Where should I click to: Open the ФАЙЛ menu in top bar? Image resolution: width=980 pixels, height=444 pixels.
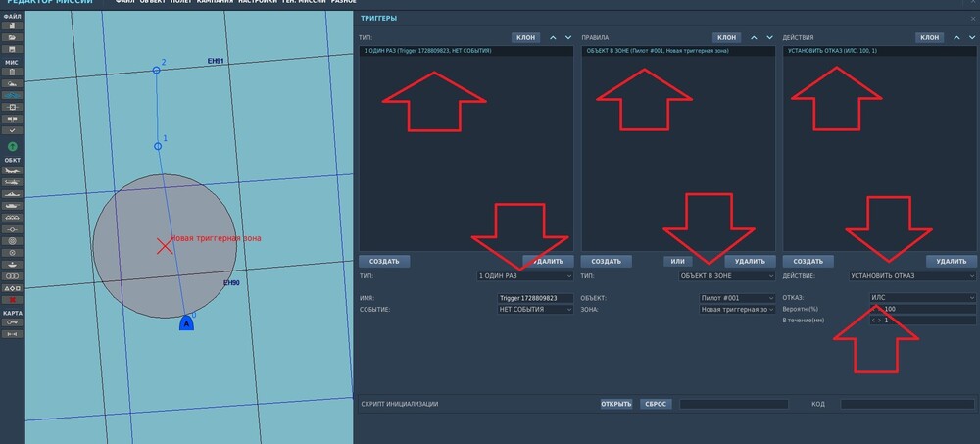tap(125, 2)
